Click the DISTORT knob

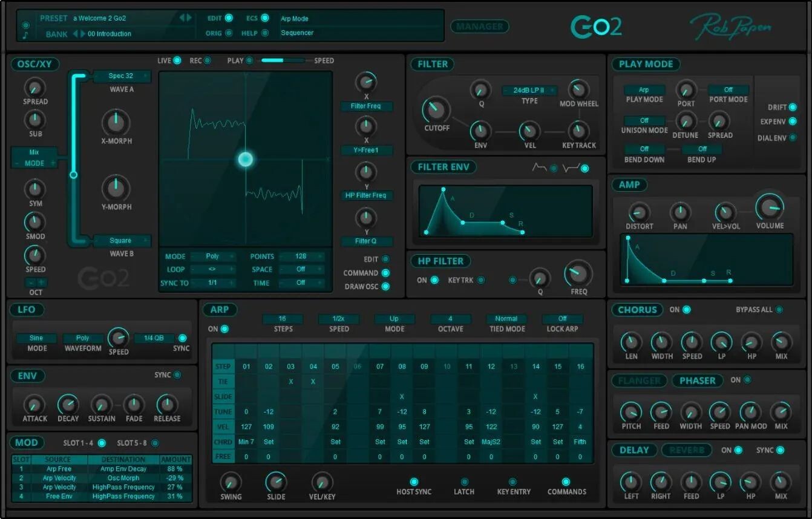click(x=639, y=212)
